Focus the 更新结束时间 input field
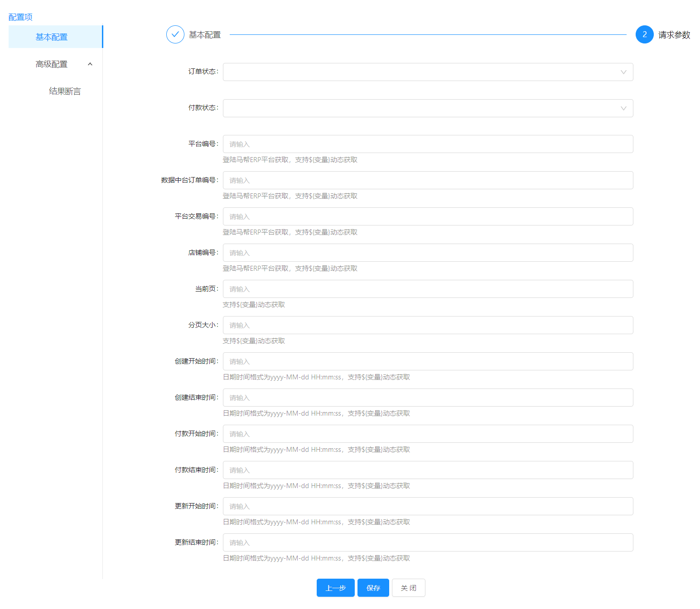 (427, 542)
